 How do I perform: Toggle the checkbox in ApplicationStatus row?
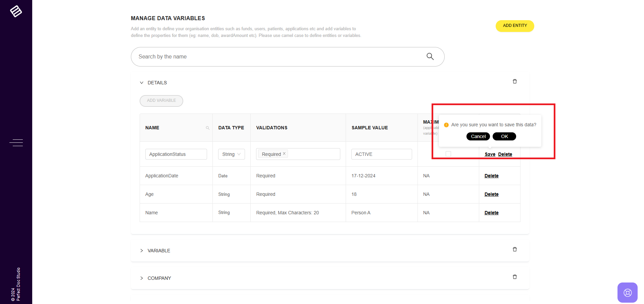click(448, 154)
